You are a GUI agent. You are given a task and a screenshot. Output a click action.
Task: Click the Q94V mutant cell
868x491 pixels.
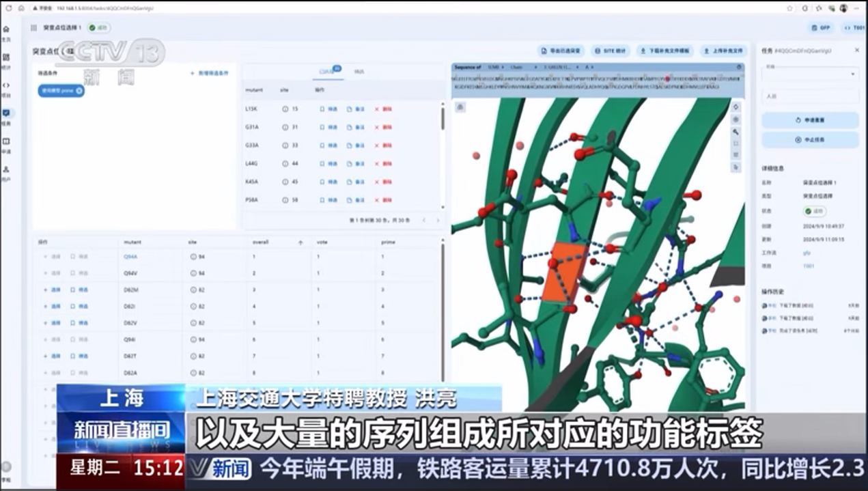[130, 273]
